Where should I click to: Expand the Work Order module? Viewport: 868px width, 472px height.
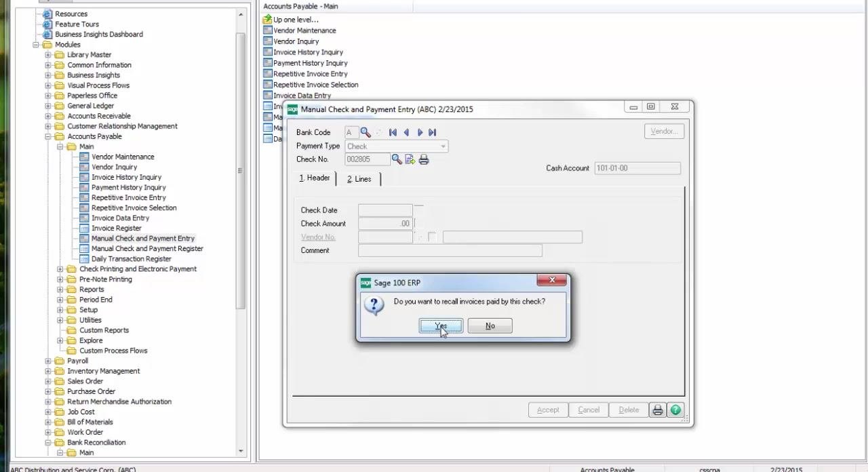pos(48,432)
